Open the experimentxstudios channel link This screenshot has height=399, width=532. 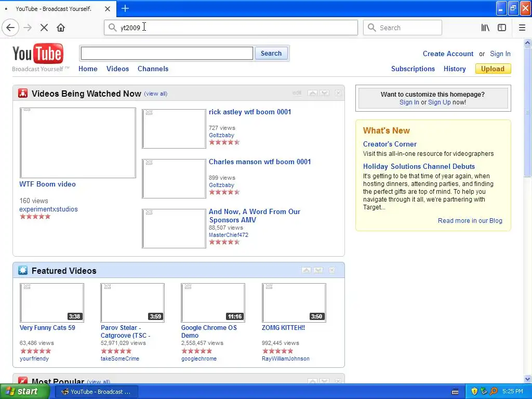(x=48, y=209)
